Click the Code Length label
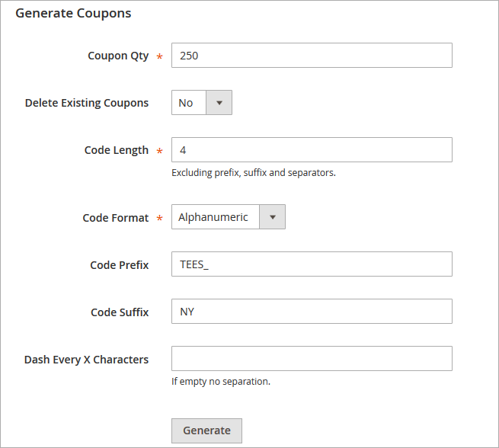Screen dimensions: 499x448 [117, 150]
